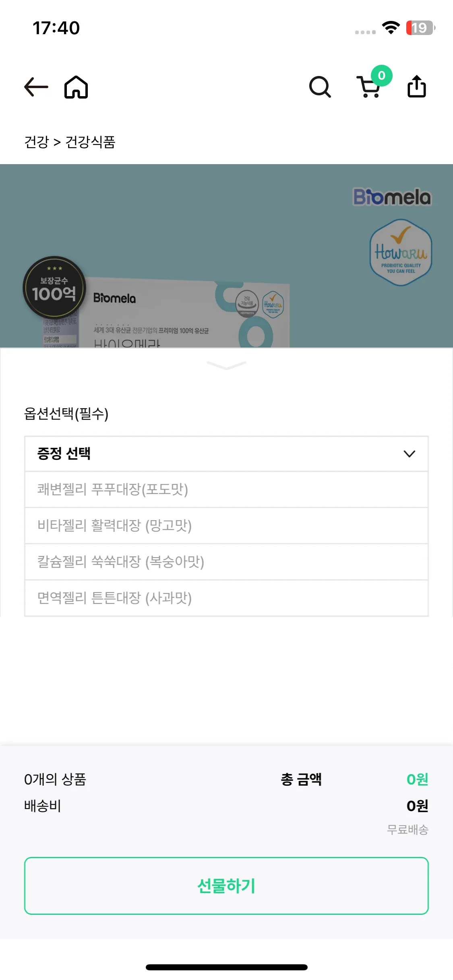Go to home via house icon
Viewport: 453px width, 980px height.
point(76,87)
